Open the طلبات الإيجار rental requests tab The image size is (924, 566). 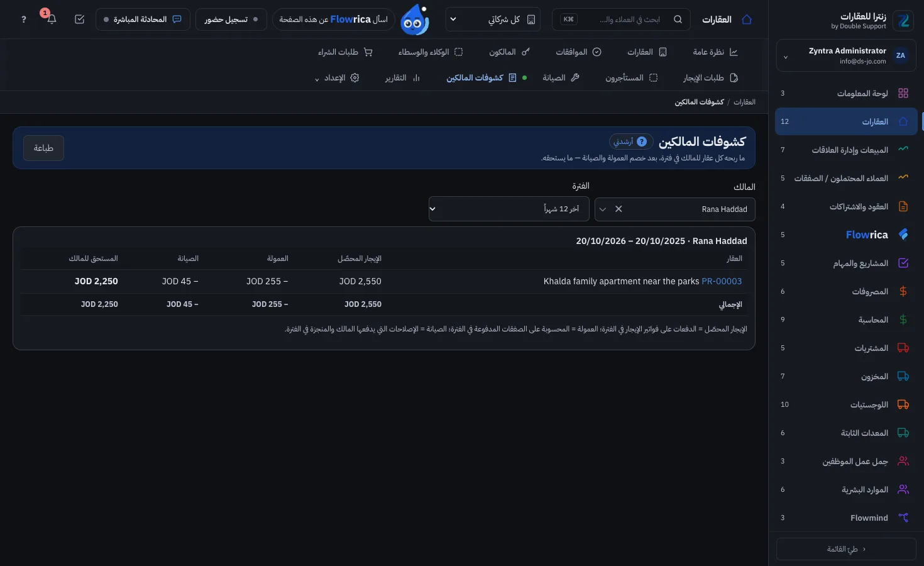710,78
